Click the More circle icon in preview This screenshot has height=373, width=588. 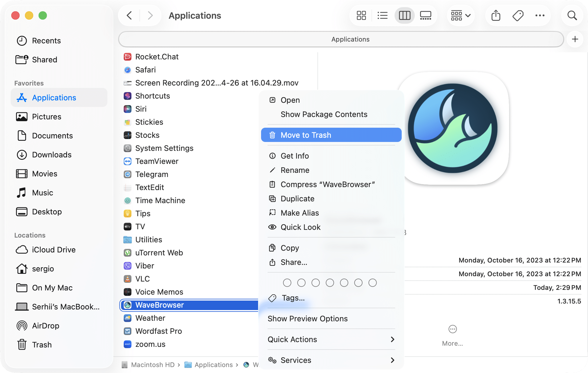point(452,329)
